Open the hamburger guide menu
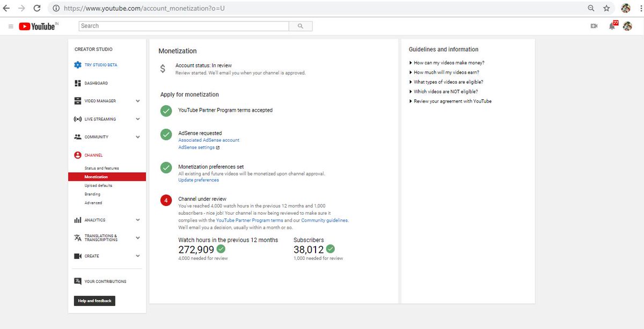This screenshot has width=644, height=329. click(11, 26)
